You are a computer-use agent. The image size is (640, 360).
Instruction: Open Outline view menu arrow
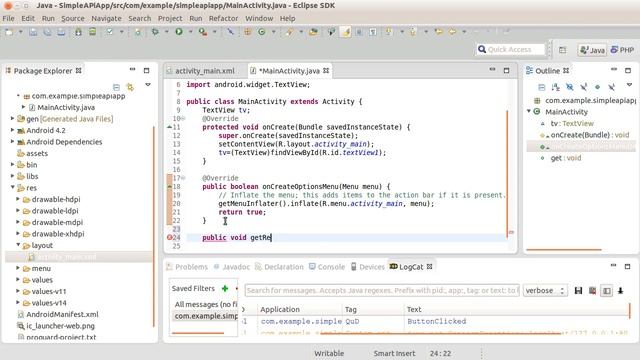coord(629,85)
